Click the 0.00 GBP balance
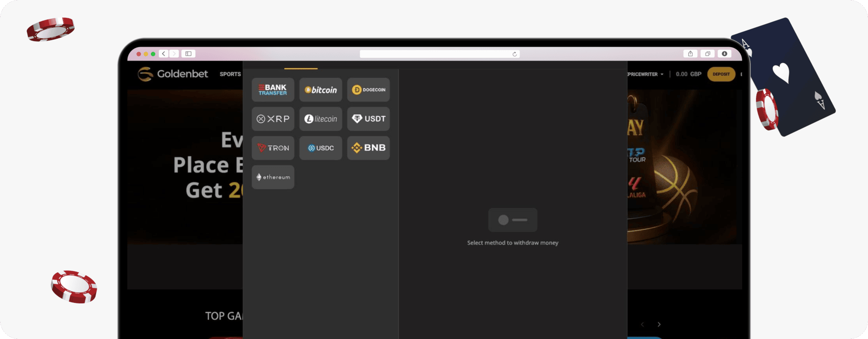The width and height of the screenshot is (868, 339). 689,74
